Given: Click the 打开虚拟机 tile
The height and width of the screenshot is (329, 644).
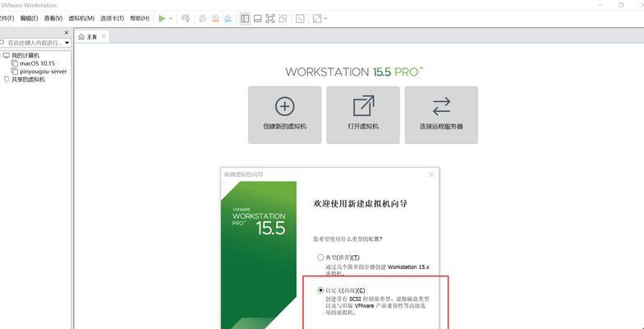Looking at the screenshot, I should (363, 115).
